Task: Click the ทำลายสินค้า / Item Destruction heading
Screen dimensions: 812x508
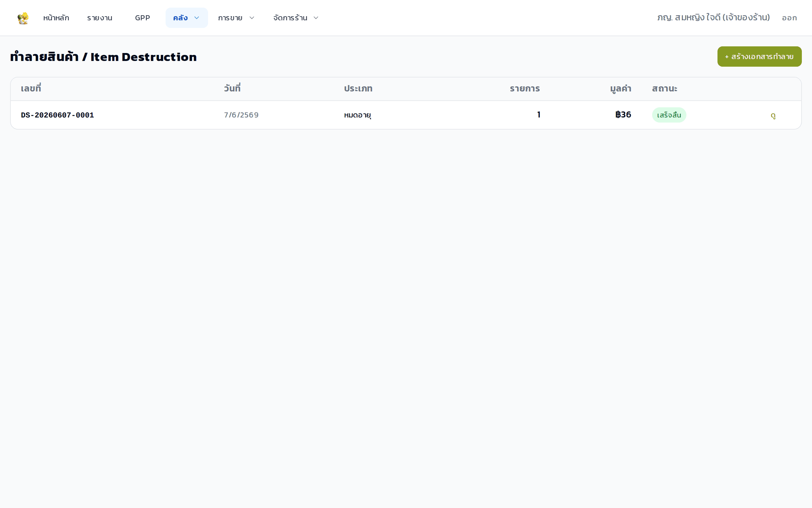Action: tap(103, 57)
